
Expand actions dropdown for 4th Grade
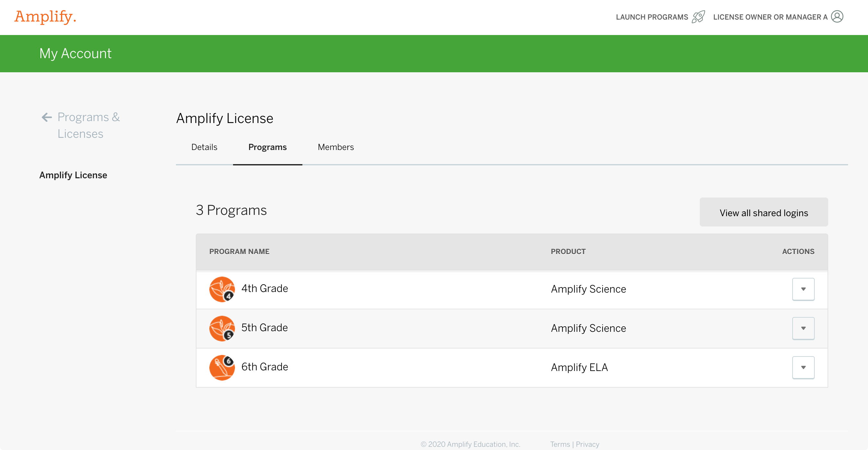(x=803, y=289)
